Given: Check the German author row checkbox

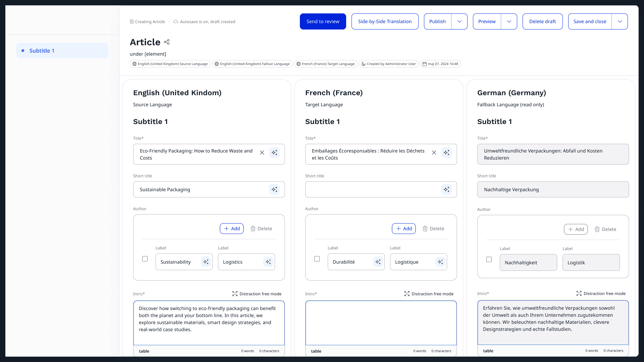Looking at the screenshot, I should [x=489, y=259].
